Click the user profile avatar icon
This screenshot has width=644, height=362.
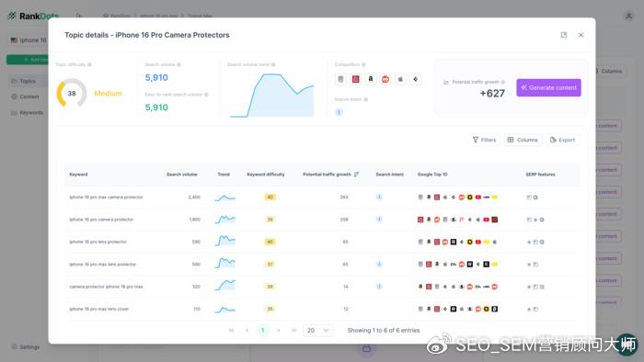[628, 17]
